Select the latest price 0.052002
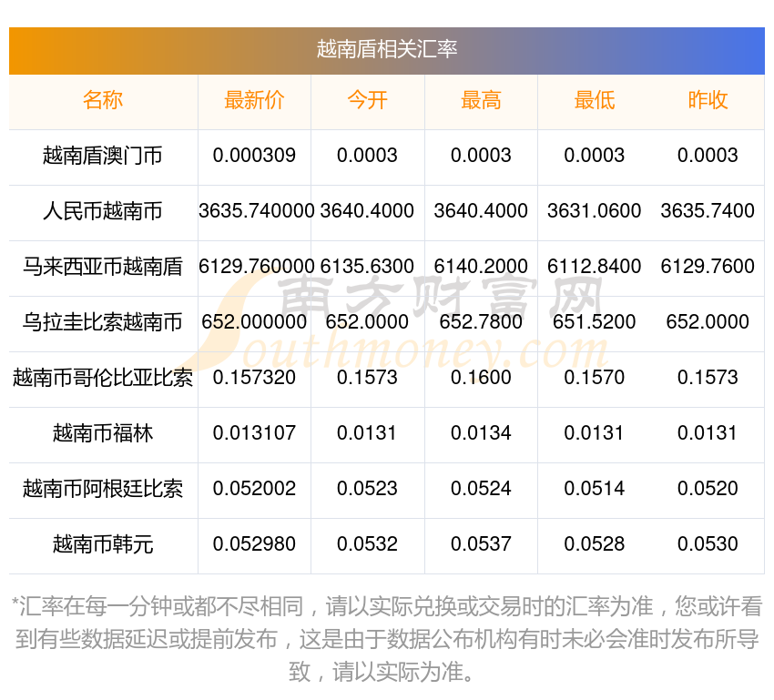 click(254, 489)
